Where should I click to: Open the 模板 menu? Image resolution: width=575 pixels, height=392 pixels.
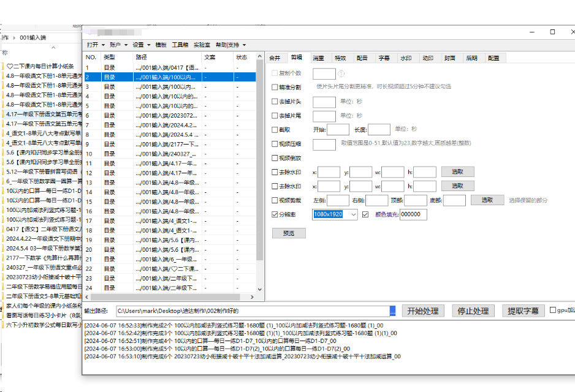160,45
